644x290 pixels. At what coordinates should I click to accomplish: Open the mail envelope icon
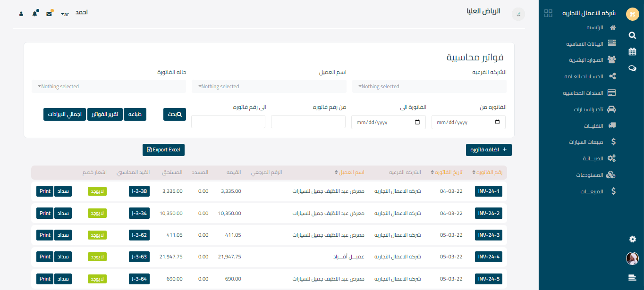(49, 13)
